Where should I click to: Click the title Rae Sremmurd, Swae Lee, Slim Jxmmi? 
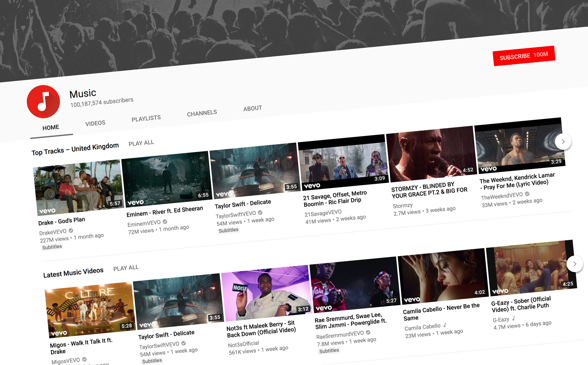[x=350, y=321]
